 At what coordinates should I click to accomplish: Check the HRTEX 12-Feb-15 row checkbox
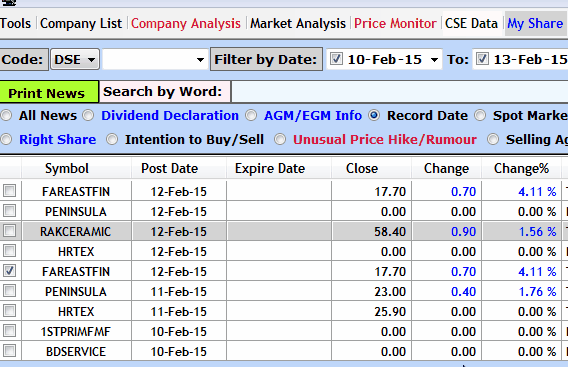click(9, 250)
